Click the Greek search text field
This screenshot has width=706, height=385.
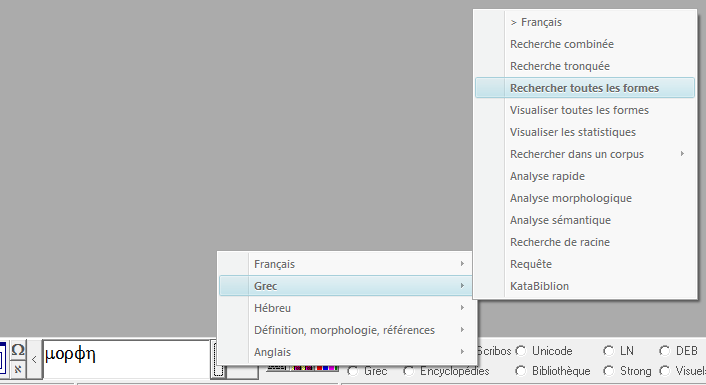127,359
